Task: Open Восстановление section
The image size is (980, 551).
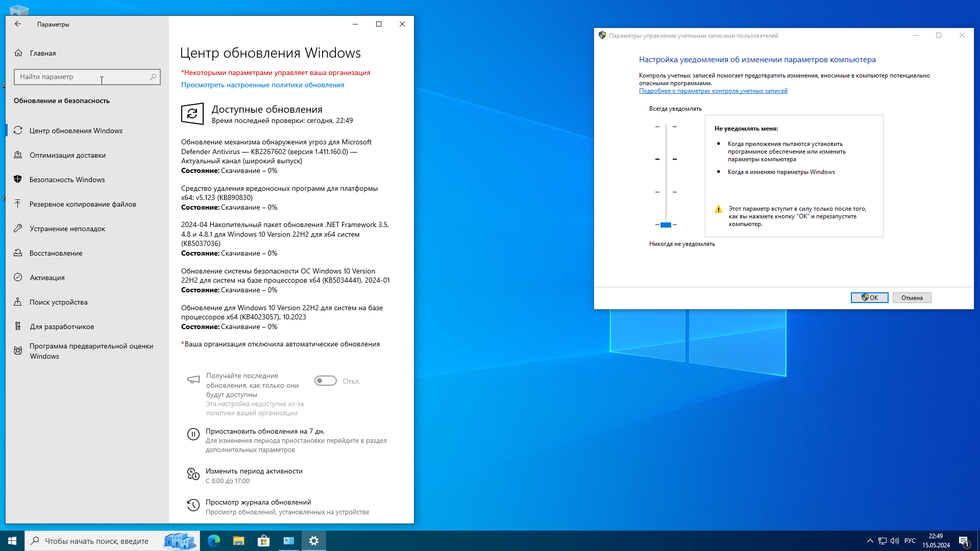Action: (x=87, y=253)
